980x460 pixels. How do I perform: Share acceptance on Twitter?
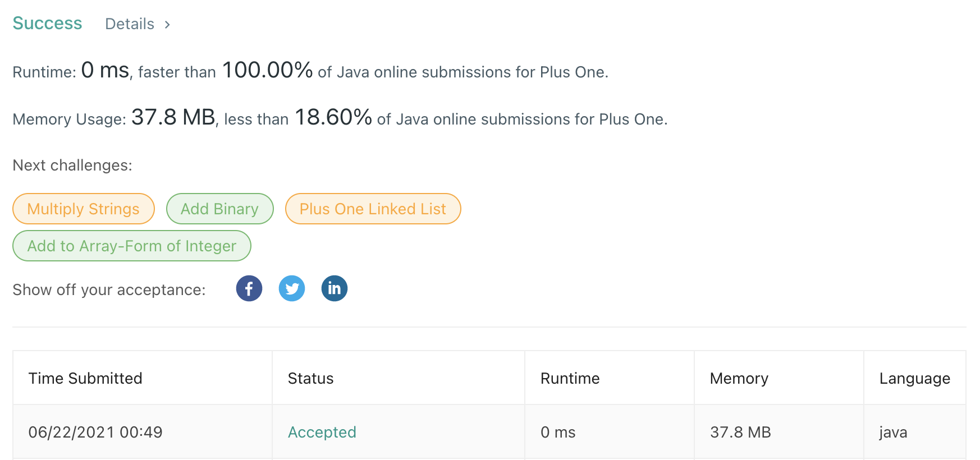[292, 289]
